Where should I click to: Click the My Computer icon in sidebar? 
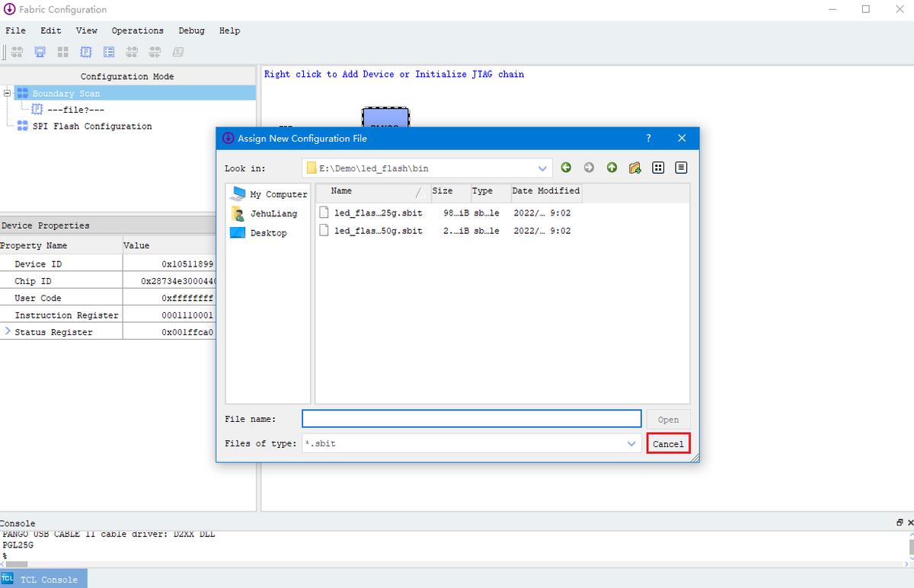(238, 193)
